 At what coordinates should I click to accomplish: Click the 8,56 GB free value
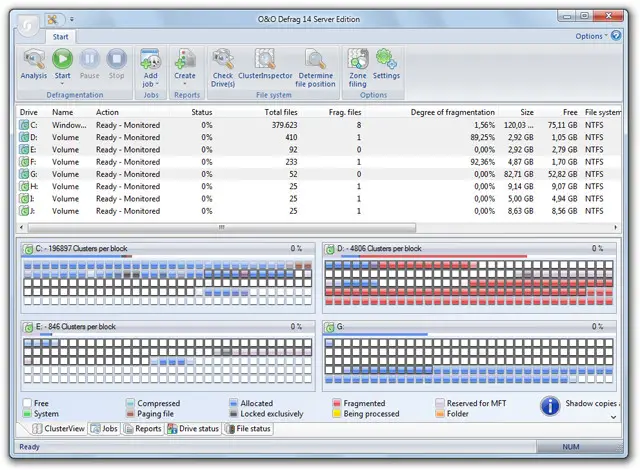point(564,211)
